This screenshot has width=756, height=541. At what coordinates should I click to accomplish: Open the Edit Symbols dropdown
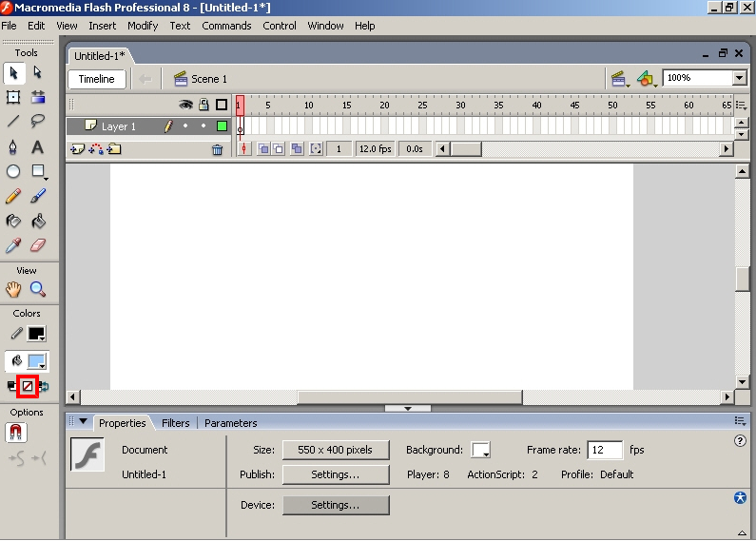coord(647,79)
